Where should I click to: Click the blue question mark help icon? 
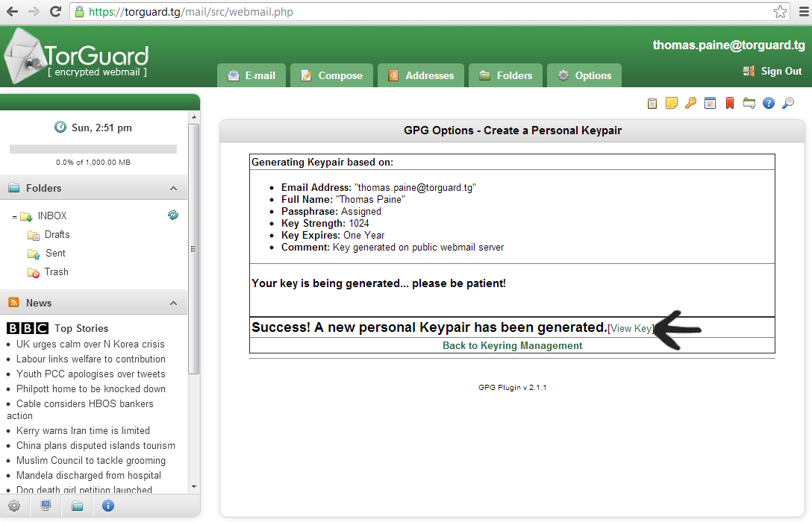coord(768,104)
